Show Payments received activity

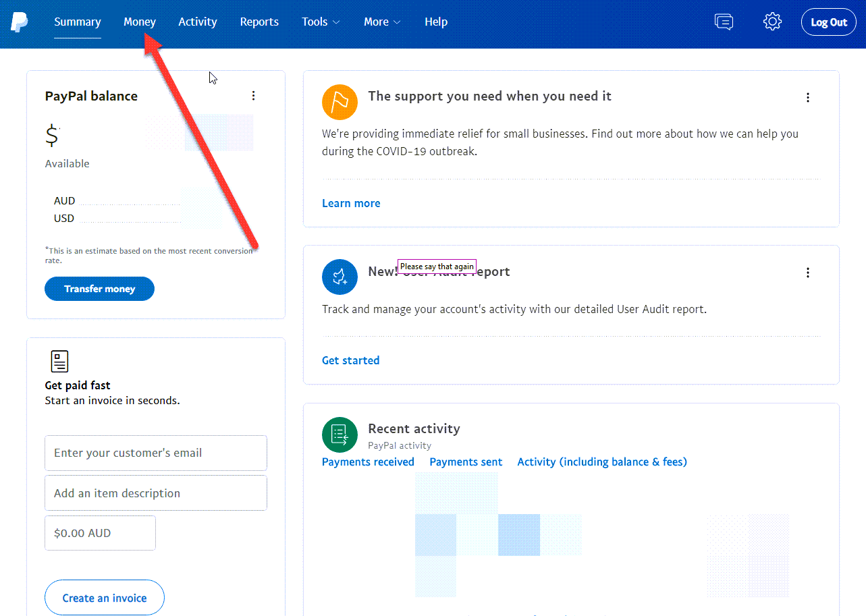pyautogui.click(x=368, y=462)
